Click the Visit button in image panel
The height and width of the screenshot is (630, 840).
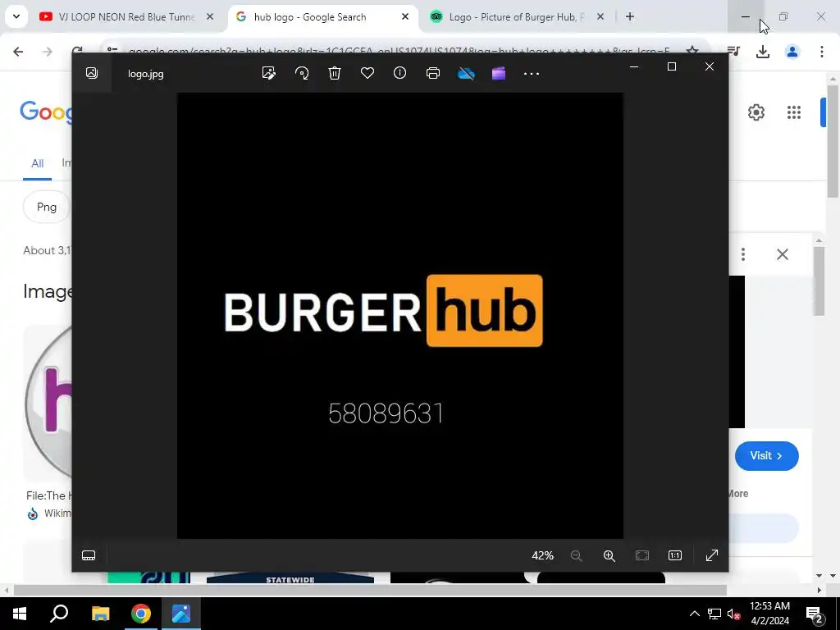click(x=767, y=456)
